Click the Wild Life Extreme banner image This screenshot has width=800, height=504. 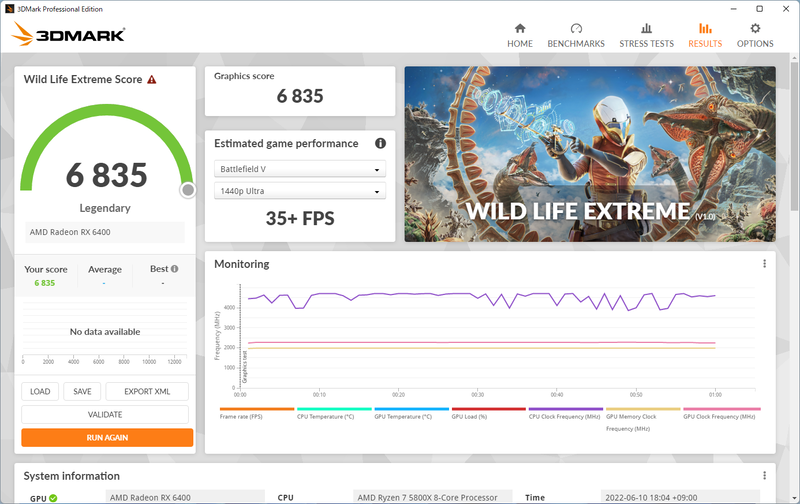pos(590,154)
